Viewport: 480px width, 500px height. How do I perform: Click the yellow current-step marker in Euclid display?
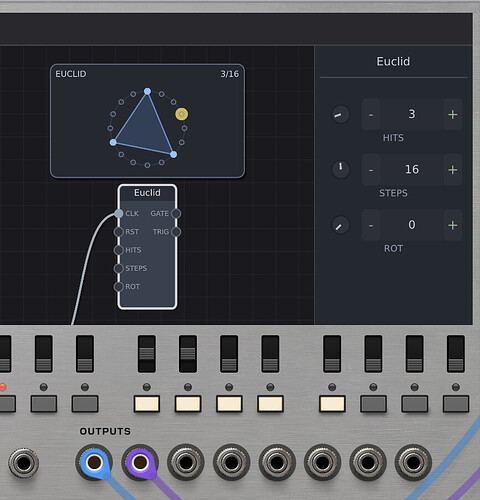coord(182,114)
